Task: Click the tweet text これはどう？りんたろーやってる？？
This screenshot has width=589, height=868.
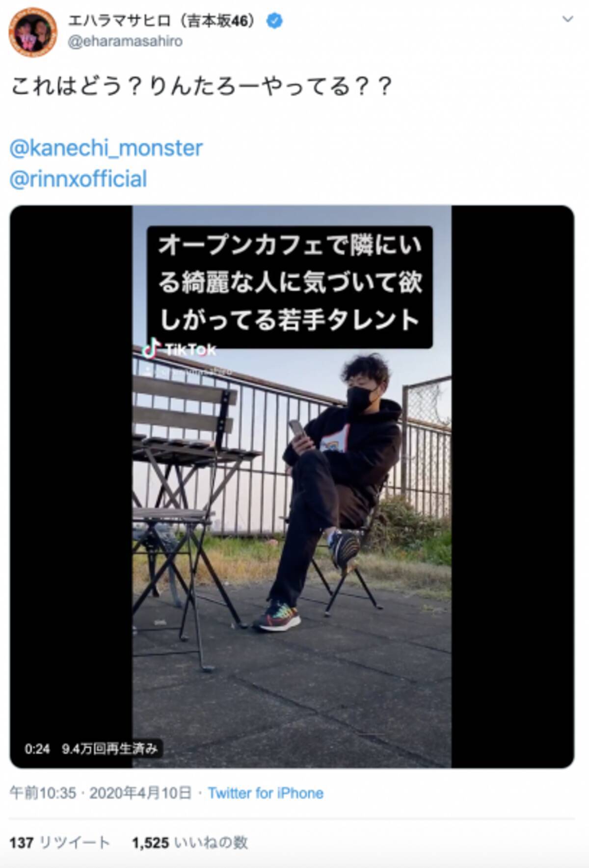Action: click(202, 86)
